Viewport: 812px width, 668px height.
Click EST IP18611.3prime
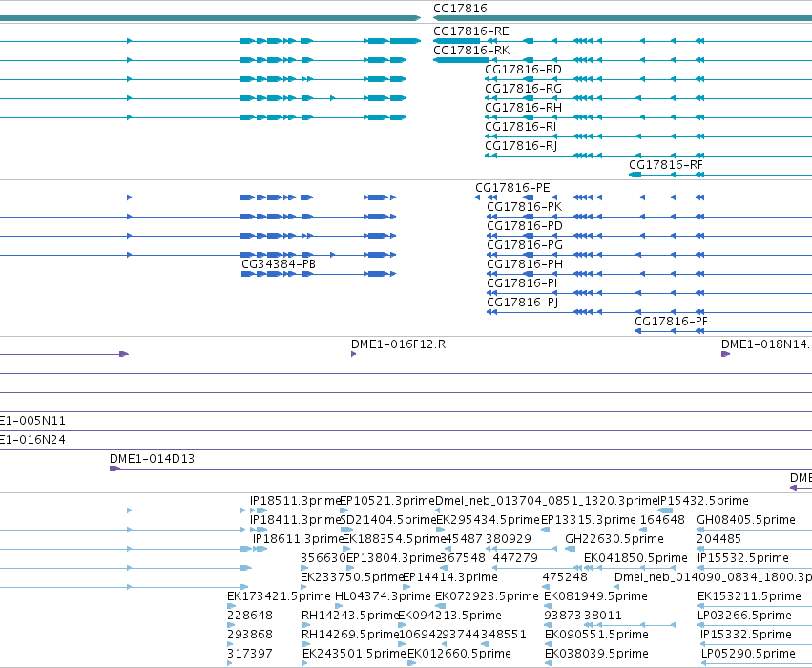pyautogui.click(x=298, y=539)
